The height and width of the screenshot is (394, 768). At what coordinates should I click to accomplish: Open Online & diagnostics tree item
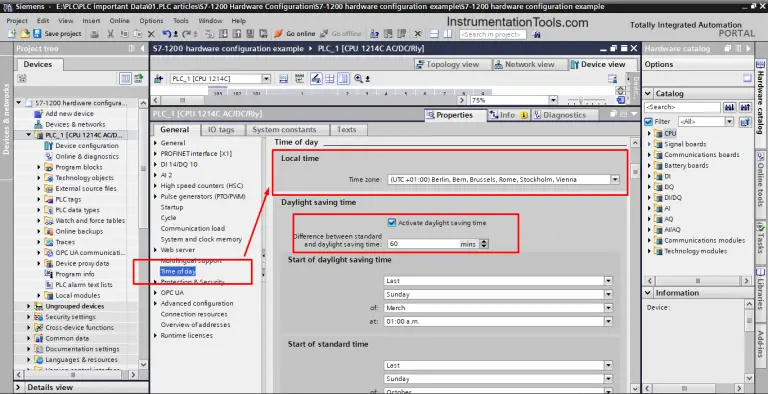pos(87,157)
